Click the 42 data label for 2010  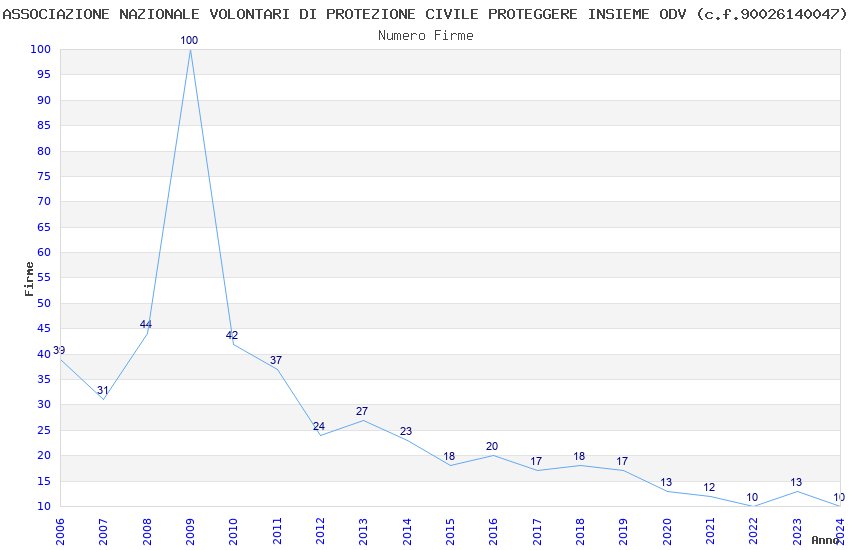[232, 335]
